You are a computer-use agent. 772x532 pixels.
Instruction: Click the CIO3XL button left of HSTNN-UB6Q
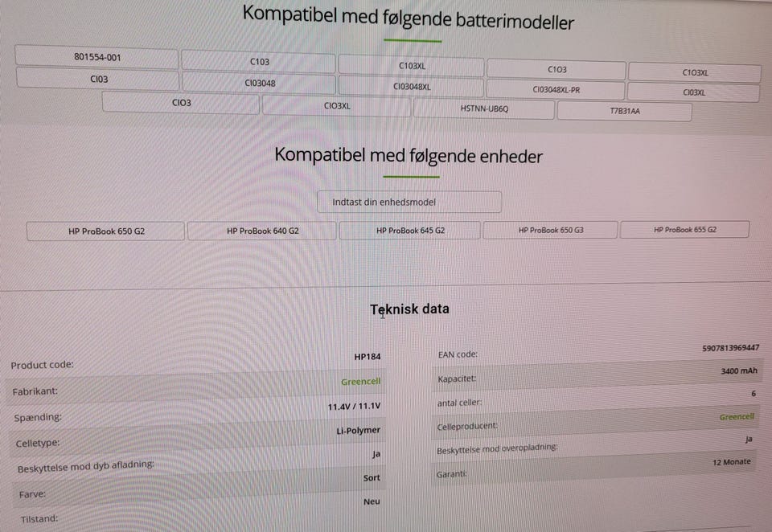coord(337,106)
